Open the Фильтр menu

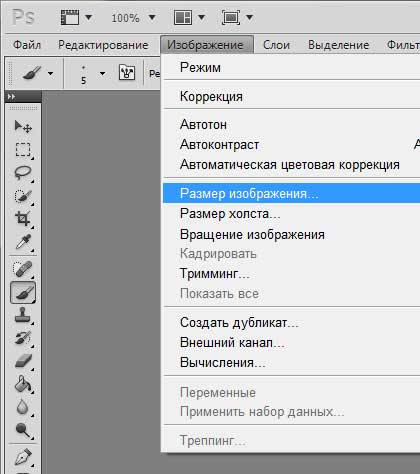[403, 45]
